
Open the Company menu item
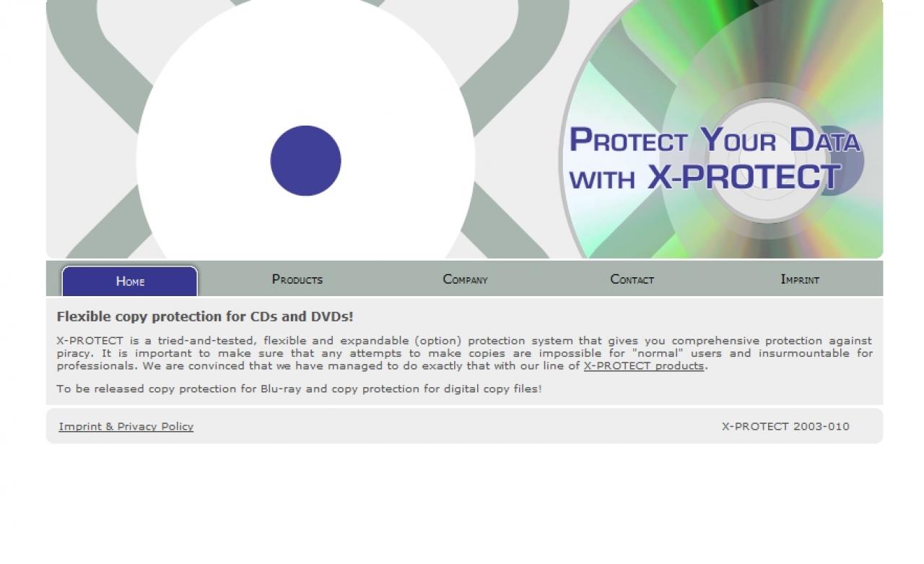(465, 279)
